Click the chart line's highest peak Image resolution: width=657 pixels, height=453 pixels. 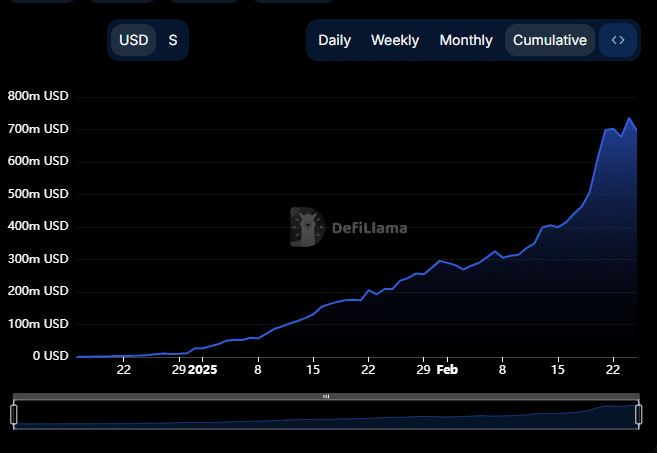point(629,119)
